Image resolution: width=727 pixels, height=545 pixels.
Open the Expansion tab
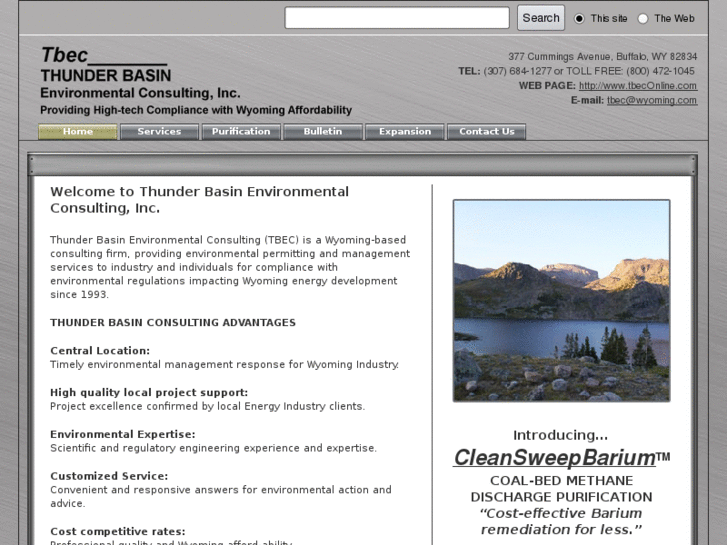pos(405,131)
